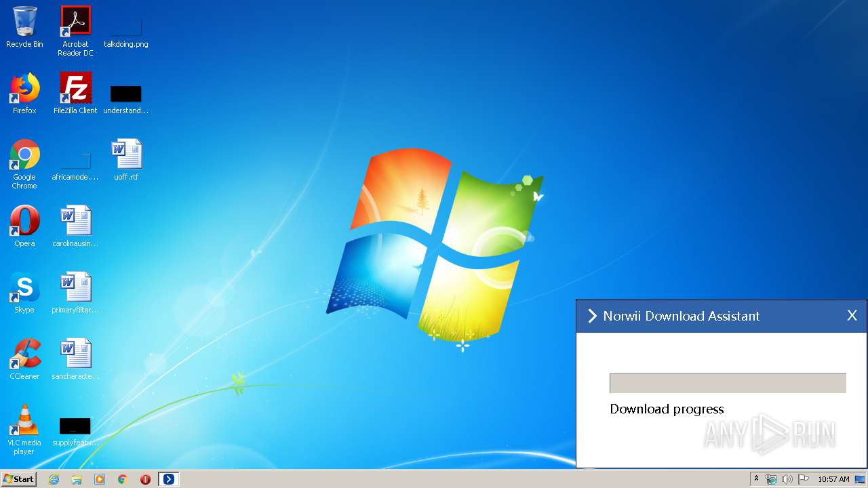868x488 pixels.
Task: Open the Recycle Bin desktop icon
Action: pyautogui.click(x=24, y=27)
